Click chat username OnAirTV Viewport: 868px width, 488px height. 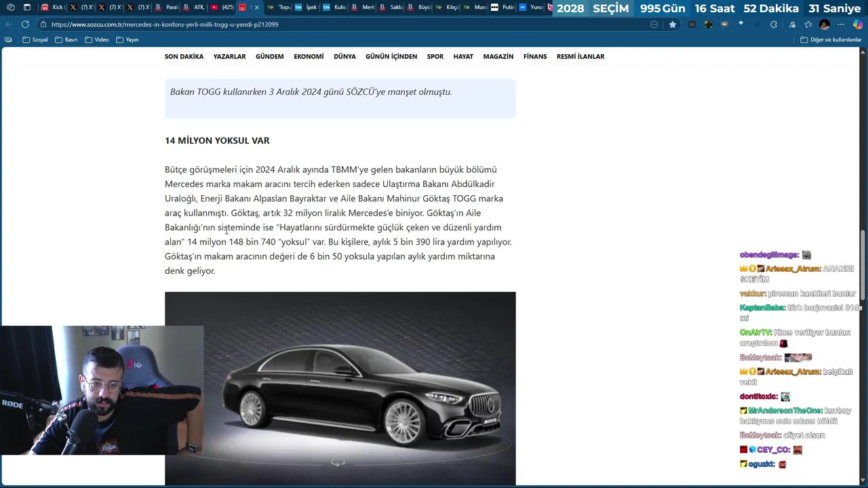756,333
